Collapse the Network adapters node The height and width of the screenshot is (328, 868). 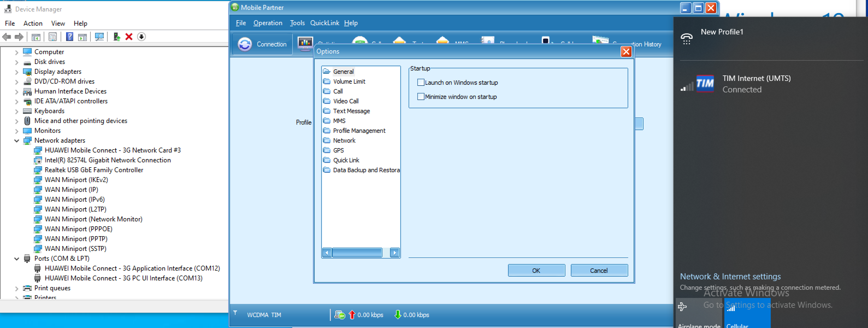point(16,140)
